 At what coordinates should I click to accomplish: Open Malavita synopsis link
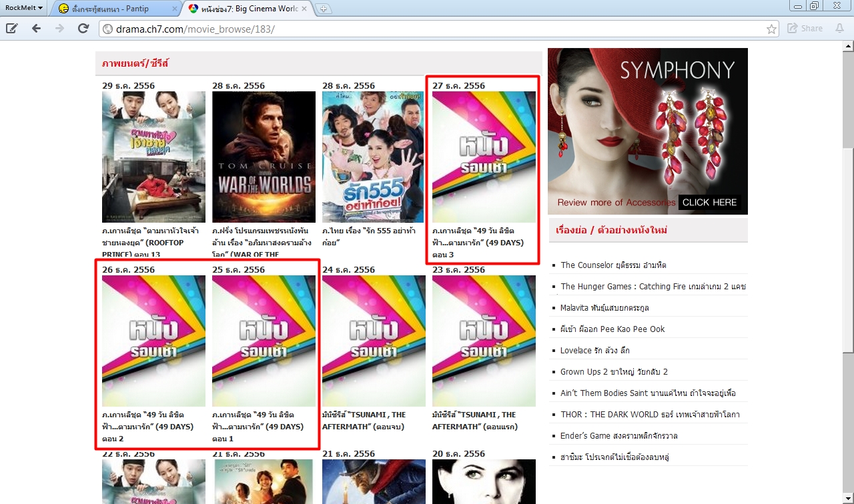[x=605, y=308]
